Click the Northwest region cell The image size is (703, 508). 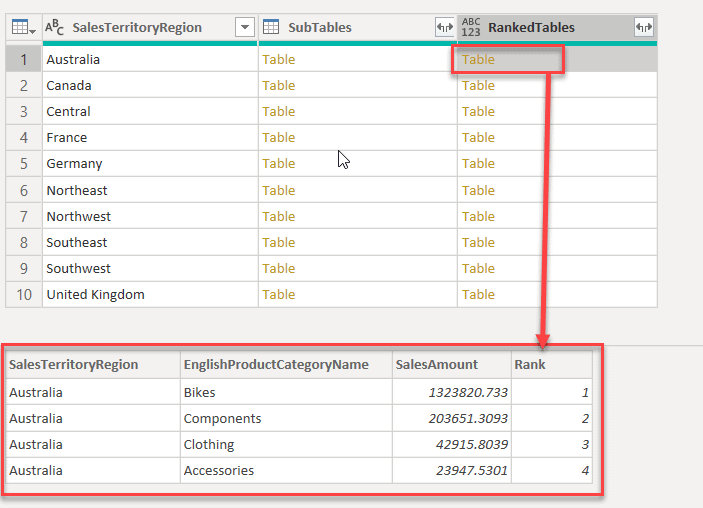pyautogui.click(x=79, y=217)
